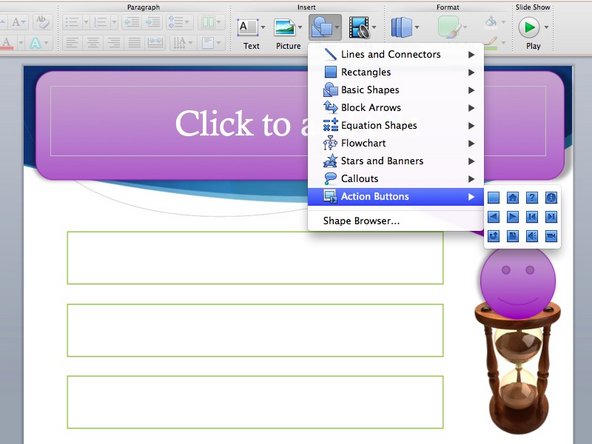Apply bulleted list formatting

coord(71,22)
